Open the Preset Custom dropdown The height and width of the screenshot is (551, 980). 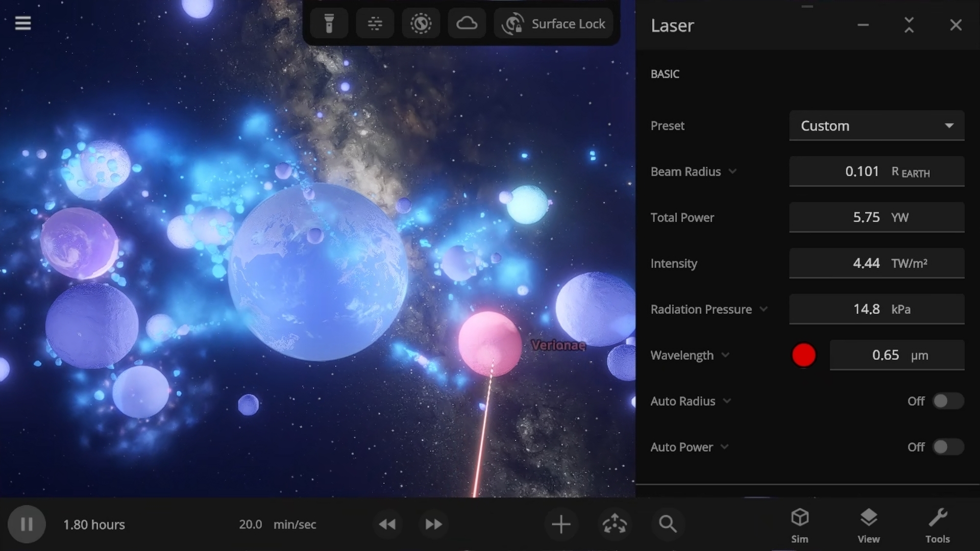[x=876, y=126]
